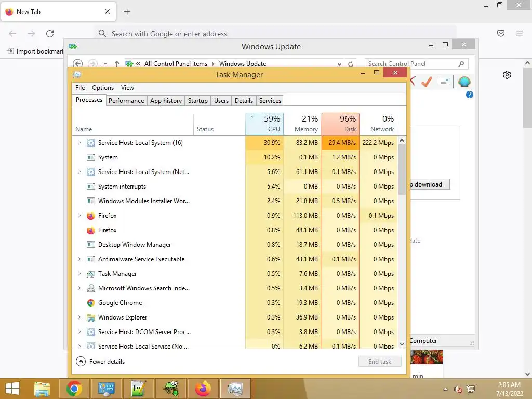Expand the Firefox process group
Viewport: 532px width, 399px height.
pos(79,216)
